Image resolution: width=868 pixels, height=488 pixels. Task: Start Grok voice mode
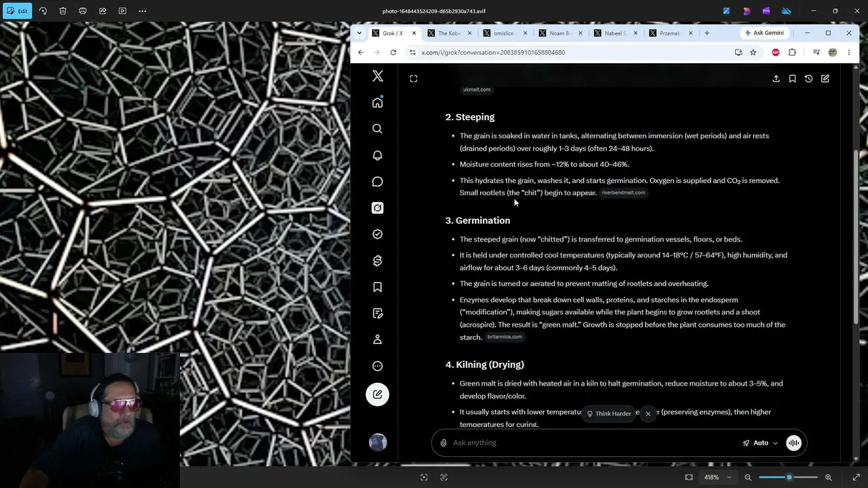click(x=793, y=443)
